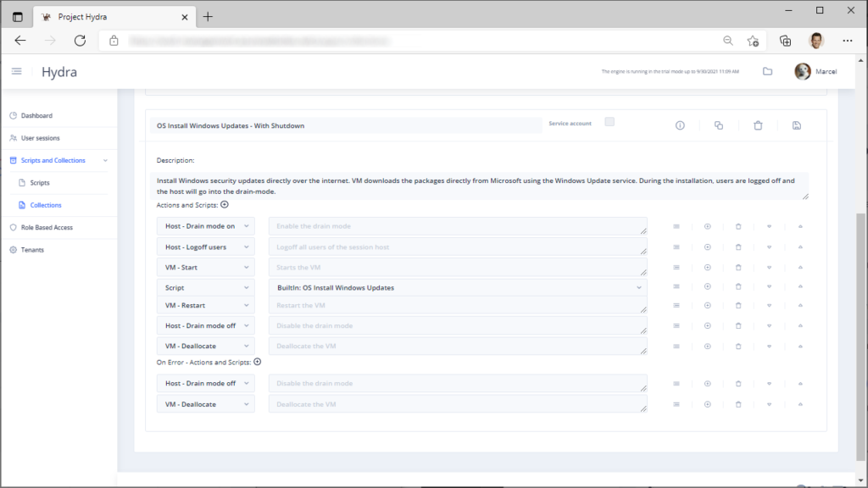Save the Windows Updates collection
This screenshot has width=868, height=488.
797,125
